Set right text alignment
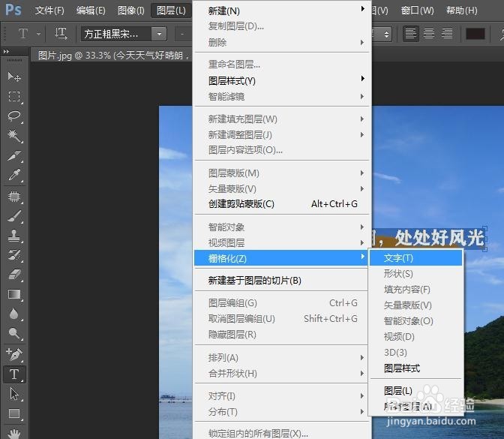Screen dimensions: 504x439 [447, 34]
